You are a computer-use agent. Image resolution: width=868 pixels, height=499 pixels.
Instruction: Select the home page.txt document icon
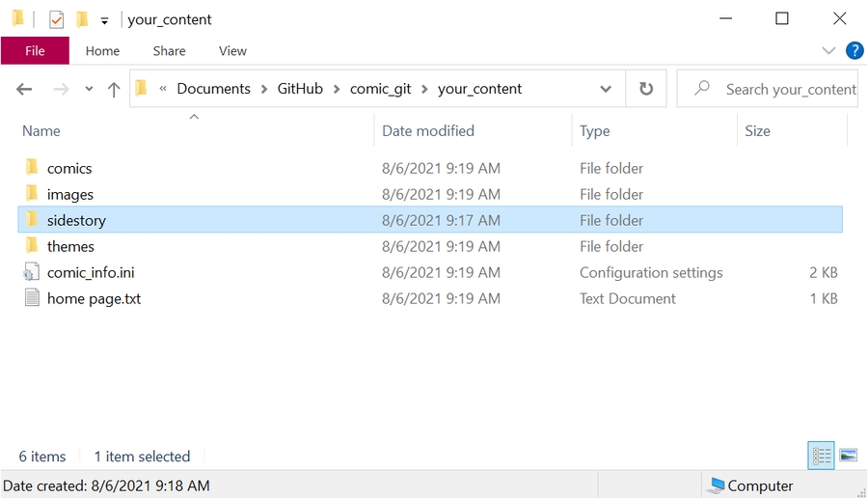coord(32,298)
